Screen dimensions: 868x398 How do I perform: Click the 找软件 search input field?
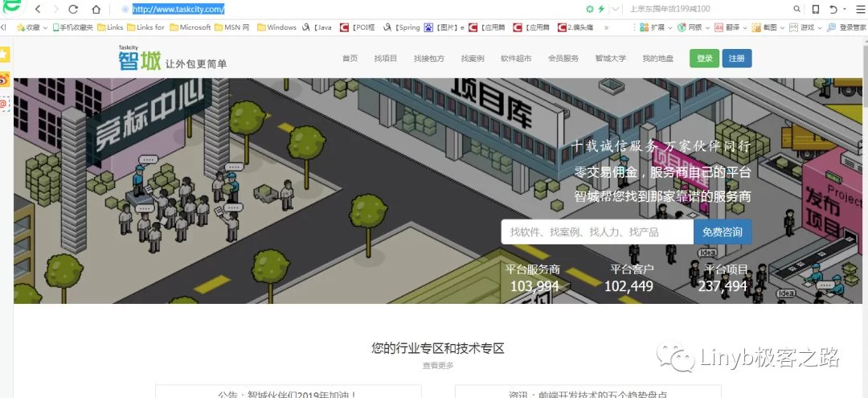(x=596, y=232)
